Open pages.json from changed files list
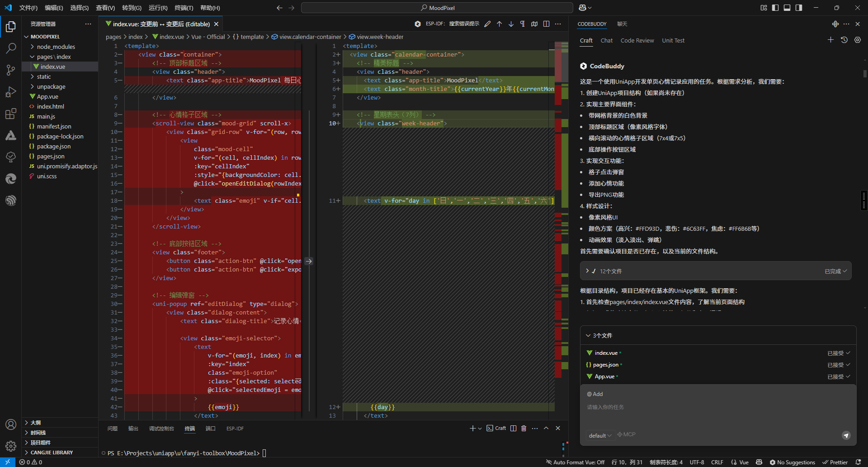Screen dimensions: 868x467 [x=605, y=365]
